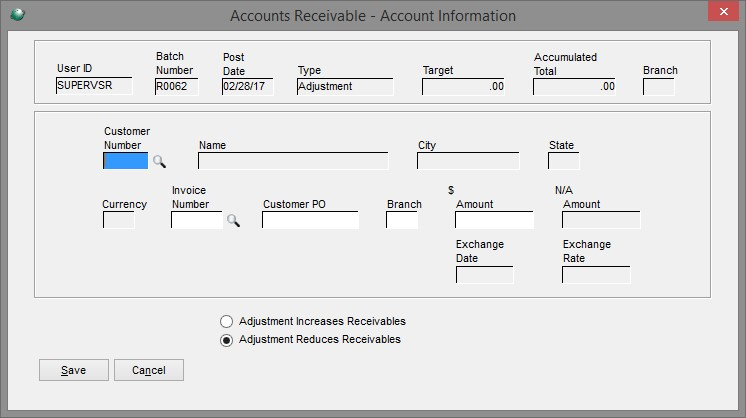Click the Exchange Date field
746x418 pixels.
coord(485,274)
